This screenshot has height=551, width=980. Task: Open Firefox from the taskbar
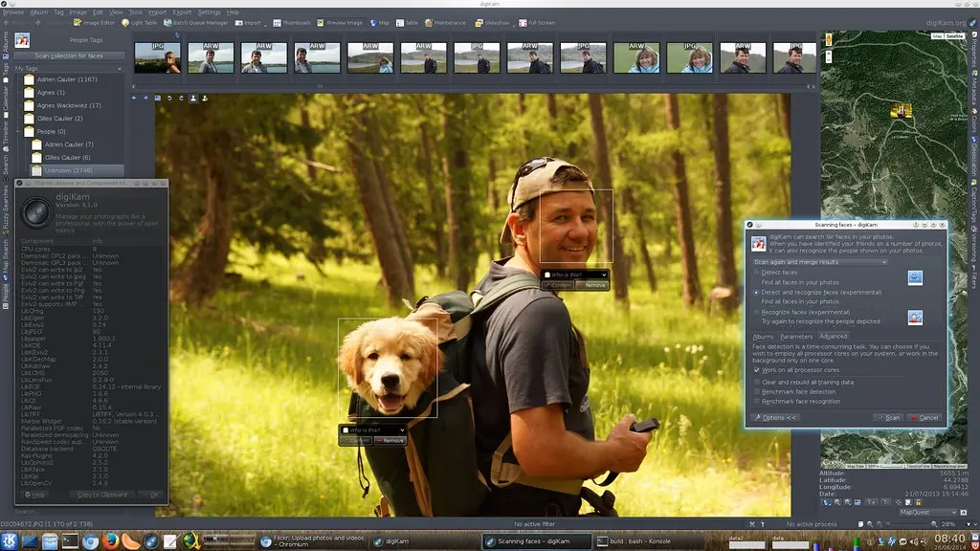109,541
